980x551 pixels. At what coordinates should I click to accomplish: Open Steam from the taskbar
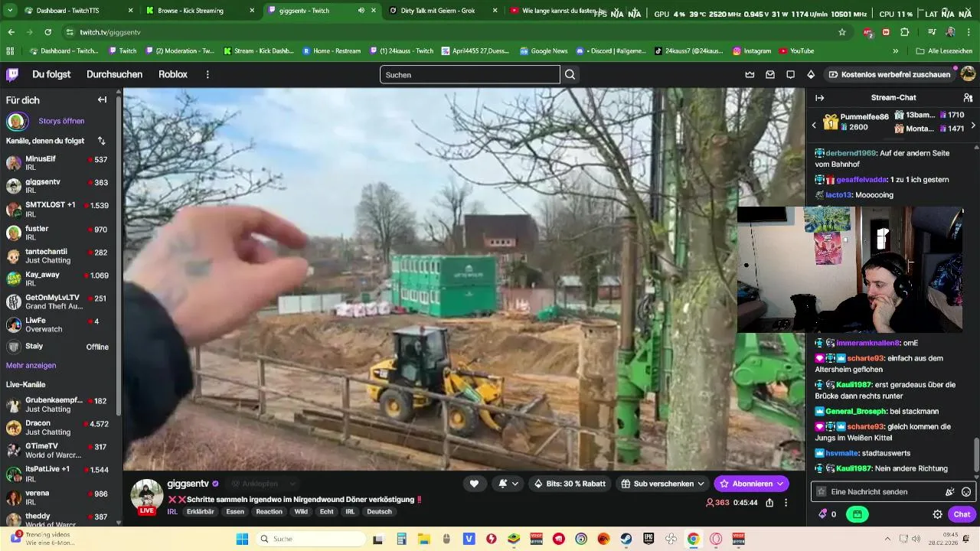(x=626, y=539)
